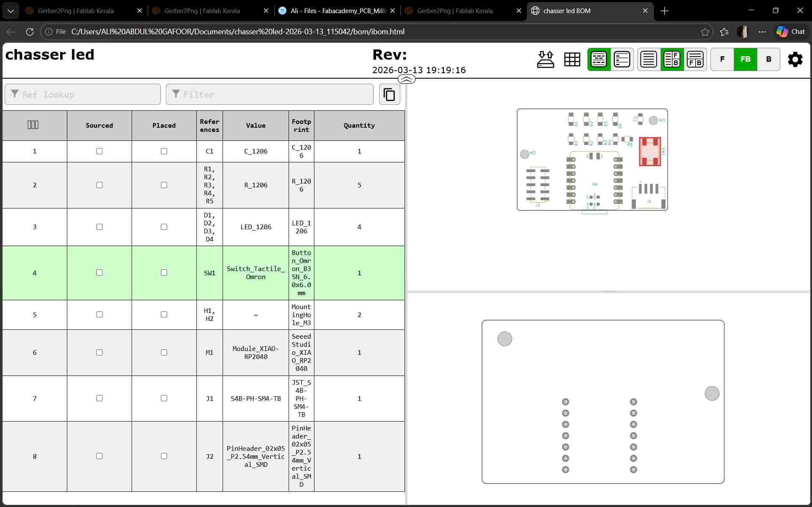Open the browser profile avatar
Viewport: 812px width, 507px height.
(743, 32)
